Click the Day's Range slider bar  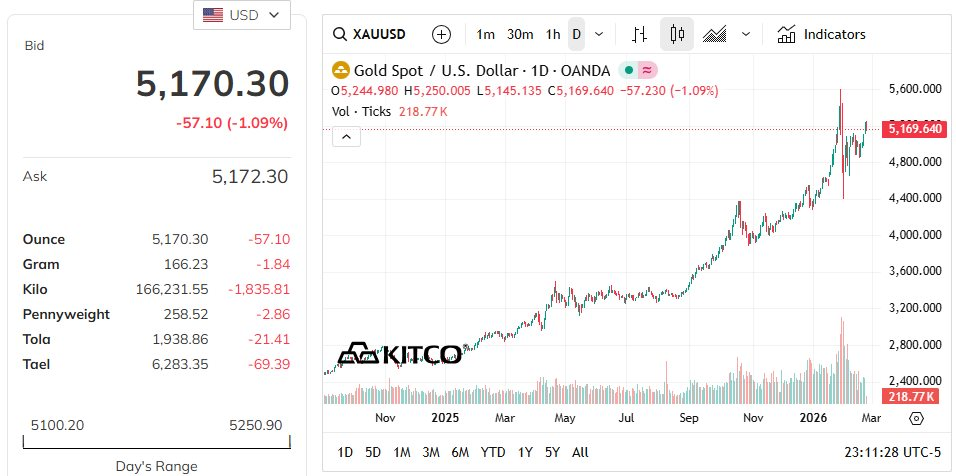pyautogui.click(x=157, y=440)
